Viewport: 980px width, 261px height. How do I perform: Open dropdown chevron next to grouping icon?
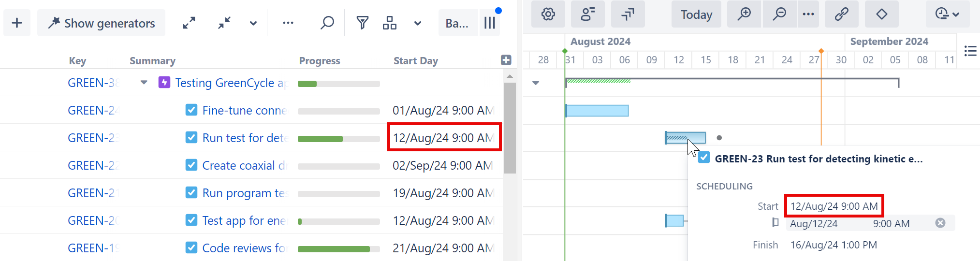pyautogui.click(x=418, y=23)
